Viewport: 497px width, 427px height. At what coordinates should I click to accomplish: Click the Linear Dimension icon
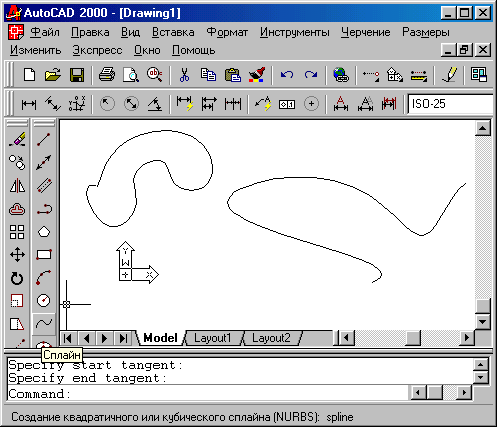click(x=29, y=104)
